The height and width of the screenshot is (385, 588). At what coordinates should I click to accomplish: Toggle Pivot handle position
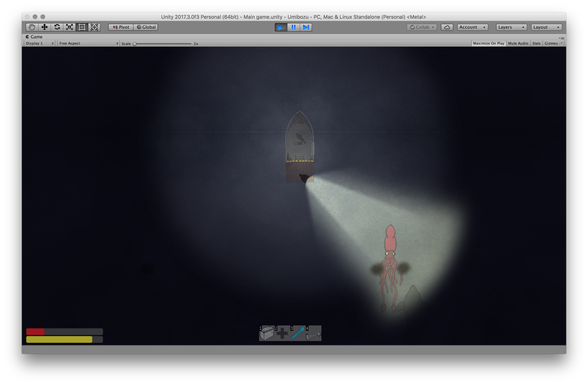point(121,27)
